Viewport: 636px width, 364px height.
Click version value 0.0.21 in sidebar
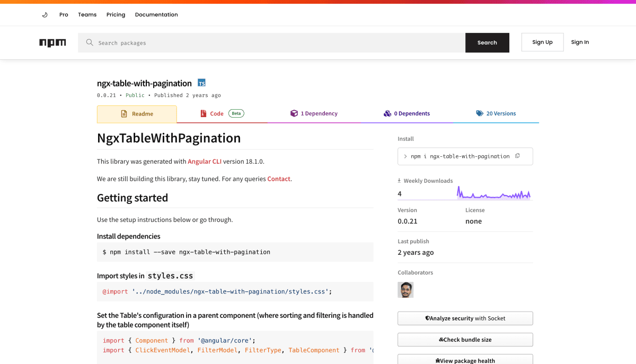coord(408,221)
